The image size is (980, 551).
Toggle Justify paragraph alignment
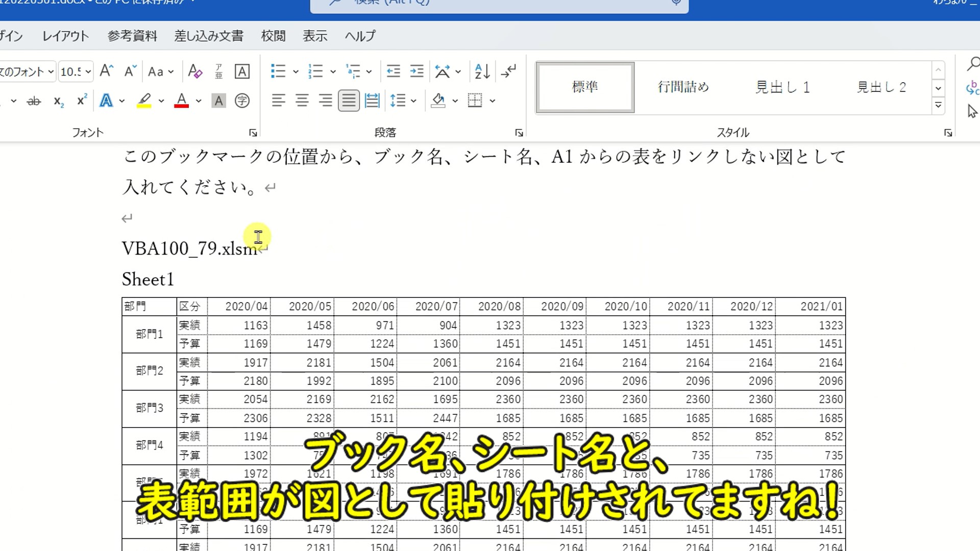point(349,101)
